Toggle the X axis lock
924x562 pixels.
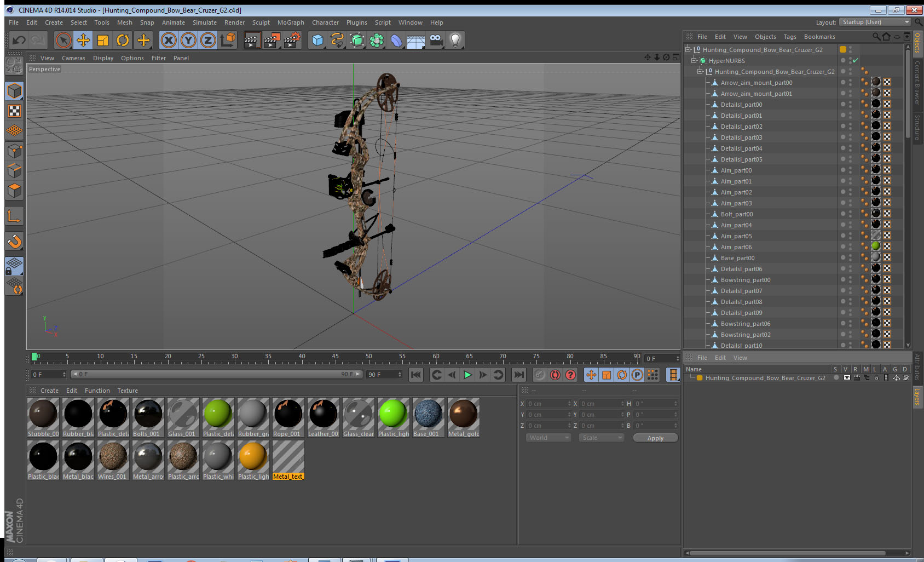pos(169,40)
